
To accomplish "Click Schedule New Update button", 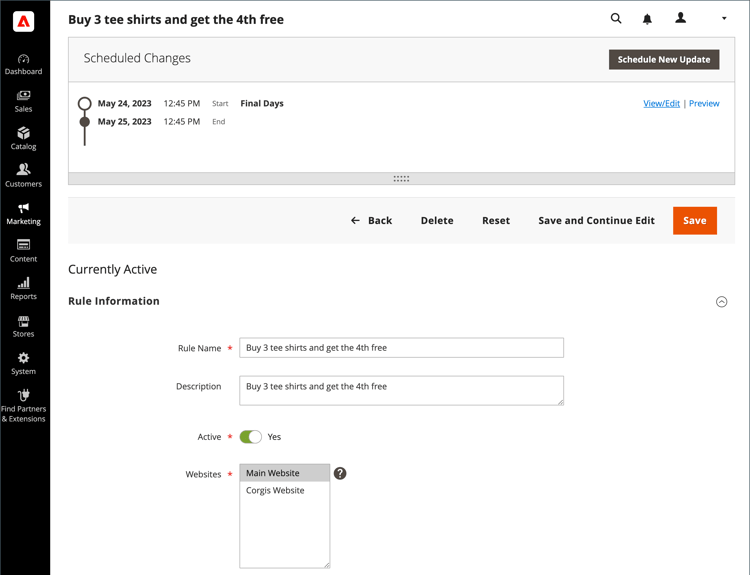I will (663, 59).
